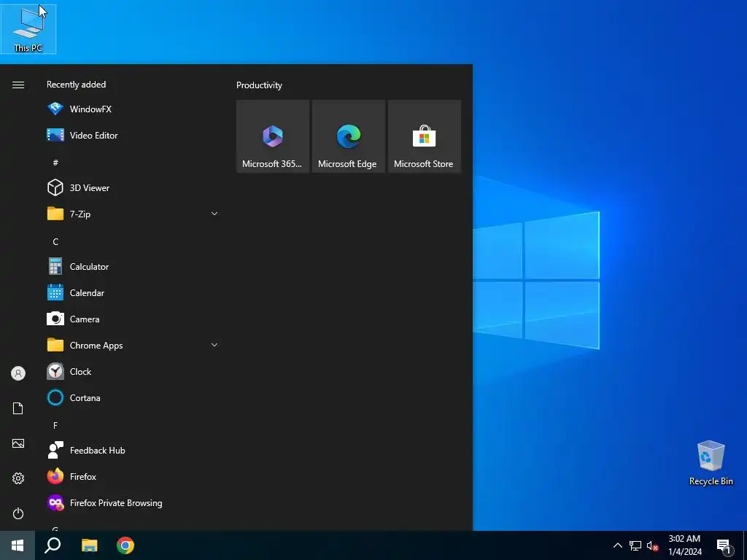Open Microsoft 365 tile
Image resolution: width=747 pixels, height=560 pixels.
[273, 136]
